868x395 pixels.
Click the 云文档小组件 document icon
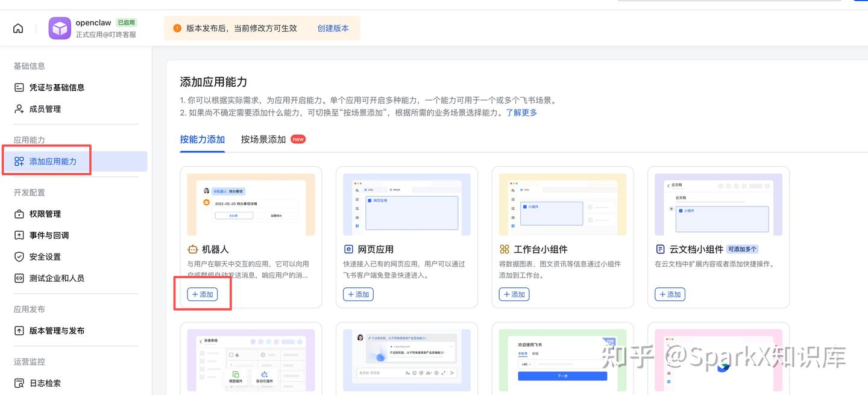pyautogui.click(x=660, y=249)
